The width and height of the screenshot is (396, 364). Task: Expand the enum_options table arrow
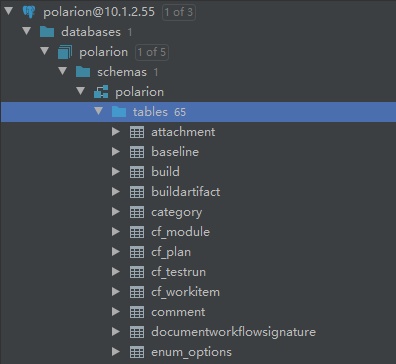(x=116, y=352)
